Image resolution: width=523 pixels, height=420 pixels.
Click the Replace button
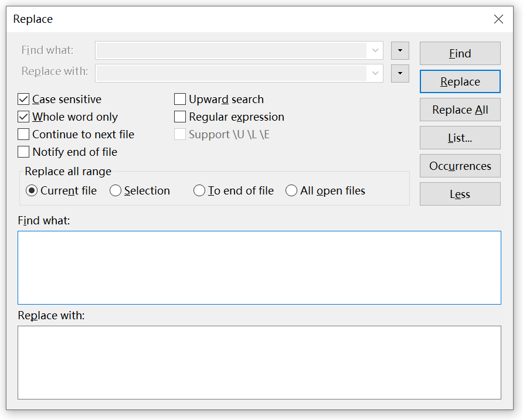tap(460, 81)
